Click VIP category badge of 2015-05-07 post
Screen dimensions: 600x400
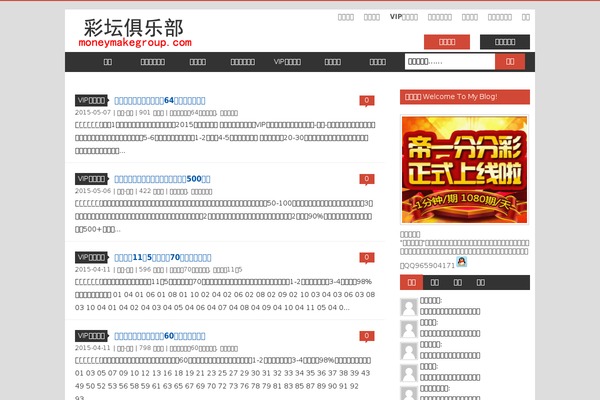[92, 100]
